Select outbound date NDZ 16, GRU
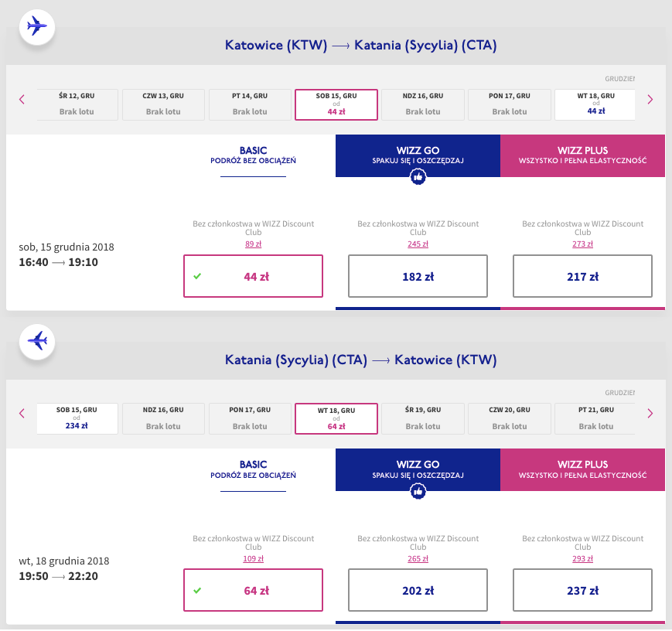672x631 pixels. (x=423, y=104)
